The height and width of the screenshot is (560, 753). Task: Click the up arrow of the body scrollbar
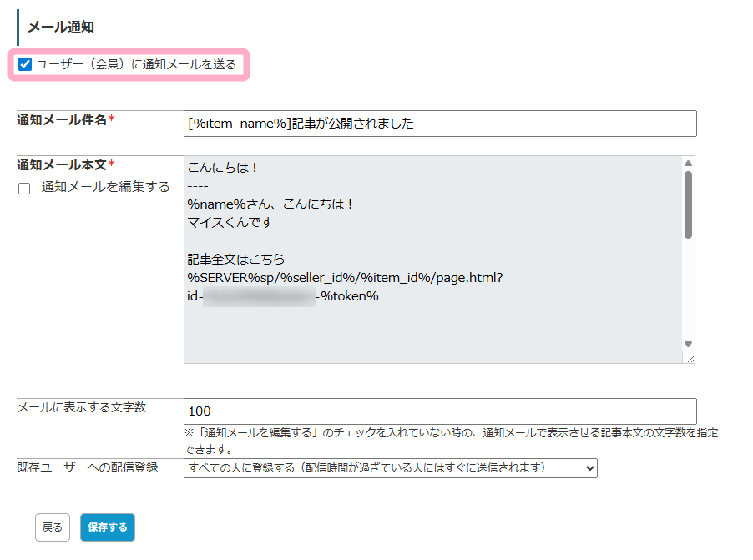(x=688, y=164)
